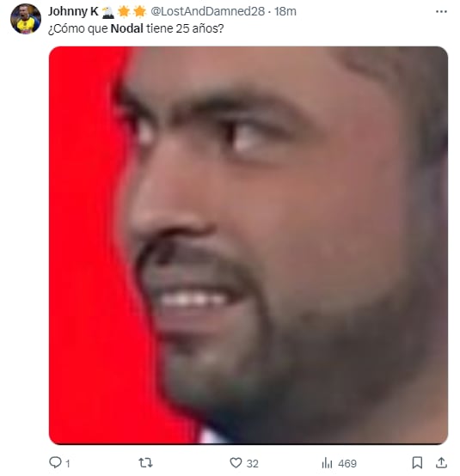Click the bold word Nodal

[x=126, y=28]
